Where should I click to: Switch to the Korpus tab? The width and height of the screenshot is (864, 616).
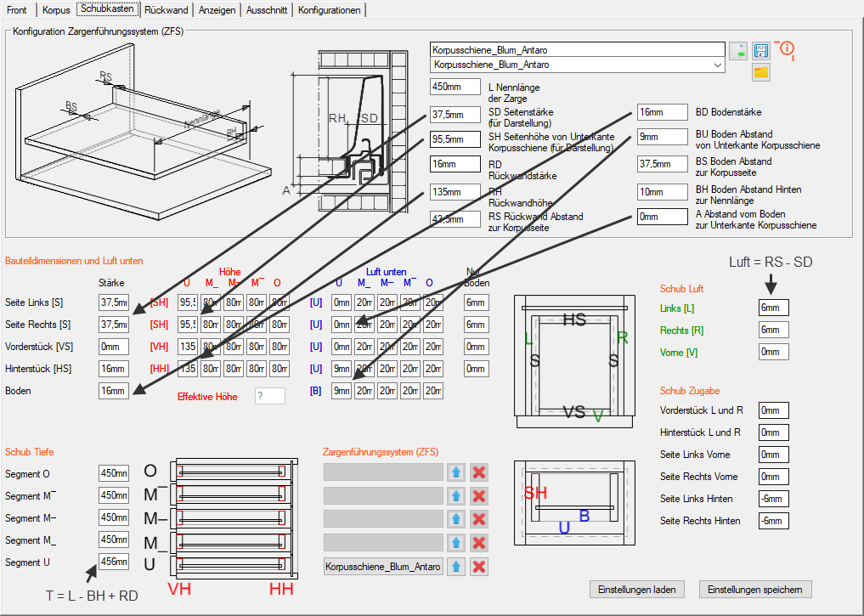click(x=56, y=10)
